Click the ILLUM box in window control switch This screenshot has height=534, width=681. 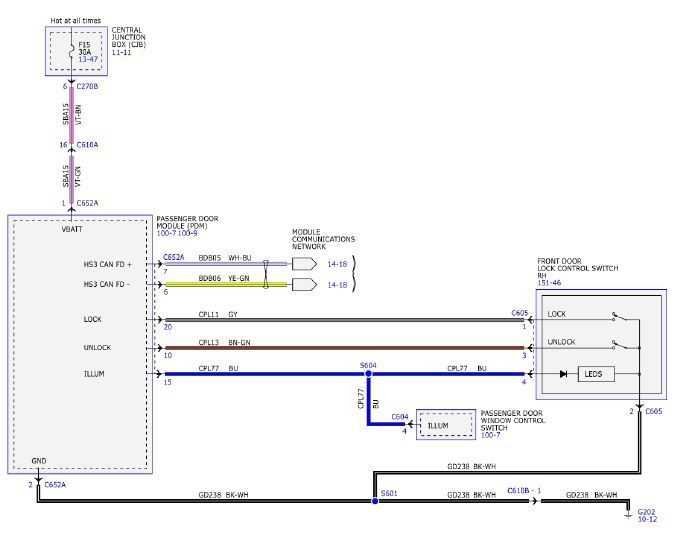(x=446, y=425)
